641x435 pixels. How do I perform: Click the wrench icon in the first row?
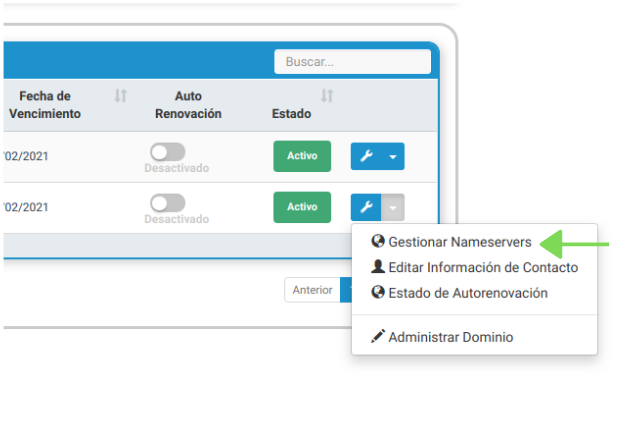pyautogui.click(x=366, y=157)
